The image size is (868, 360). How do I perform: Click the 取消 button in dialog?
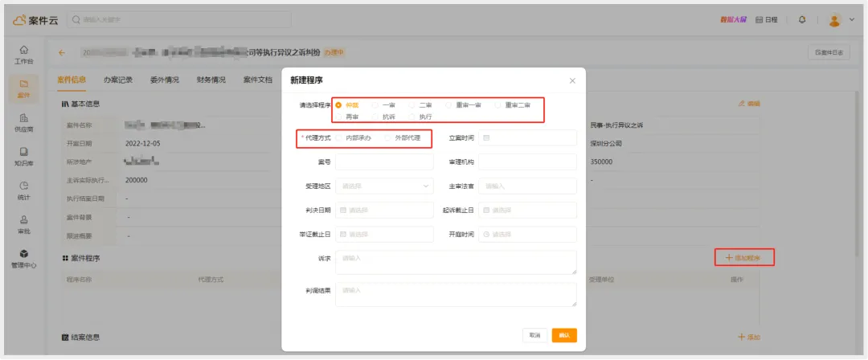534,335
